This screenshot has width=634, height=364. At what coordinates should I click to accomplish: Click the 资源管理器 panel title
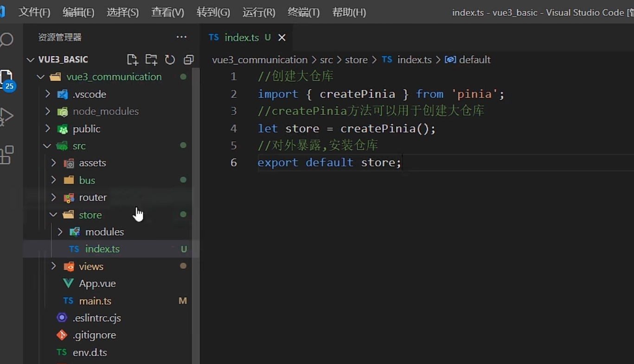pyautogui.click(x=60, y=37)
